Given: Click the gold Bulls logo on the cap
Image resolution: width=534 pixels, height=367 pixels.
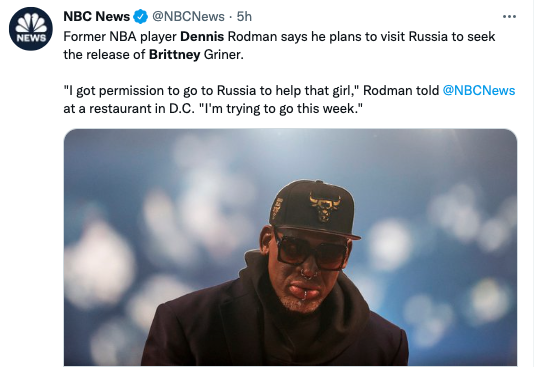Looking at the screenshot, I should tap(325, 207).
